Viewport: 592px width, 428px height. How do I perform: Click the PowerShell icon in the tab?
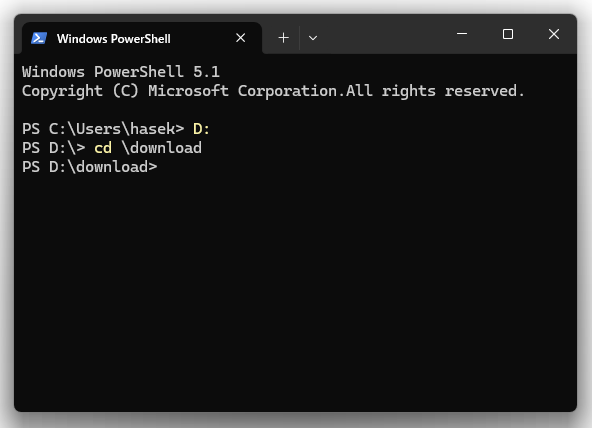tap(39, 38)
